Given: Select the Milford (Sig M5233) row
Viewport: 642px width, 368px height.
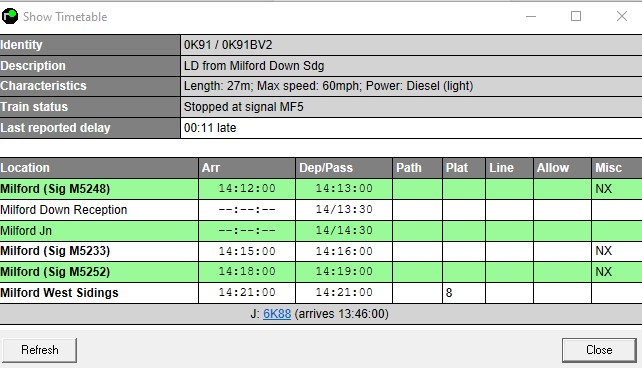Looking at the screenshot, I should [x=321, y=251].
